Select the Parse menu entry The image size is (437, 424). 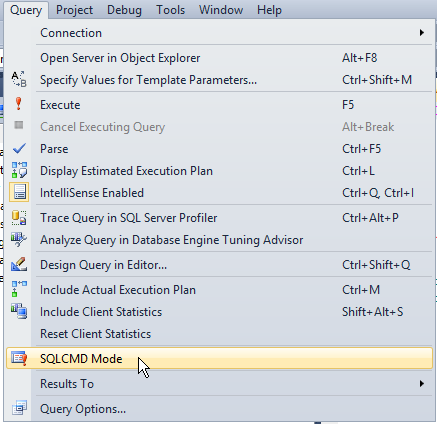tap(219, 149)
